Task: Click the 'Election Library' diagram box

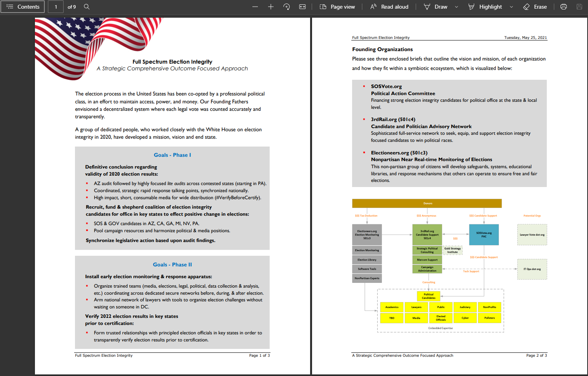Action: 367,260
